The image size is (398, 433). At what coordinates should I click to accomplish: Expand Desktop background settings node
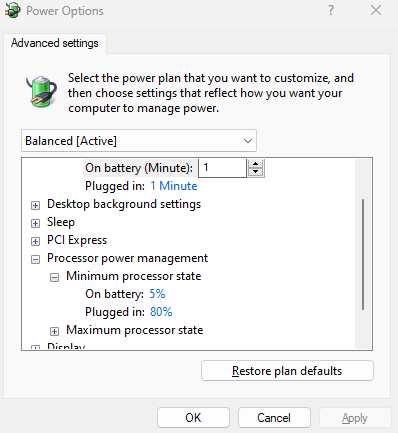pos(35,205)
